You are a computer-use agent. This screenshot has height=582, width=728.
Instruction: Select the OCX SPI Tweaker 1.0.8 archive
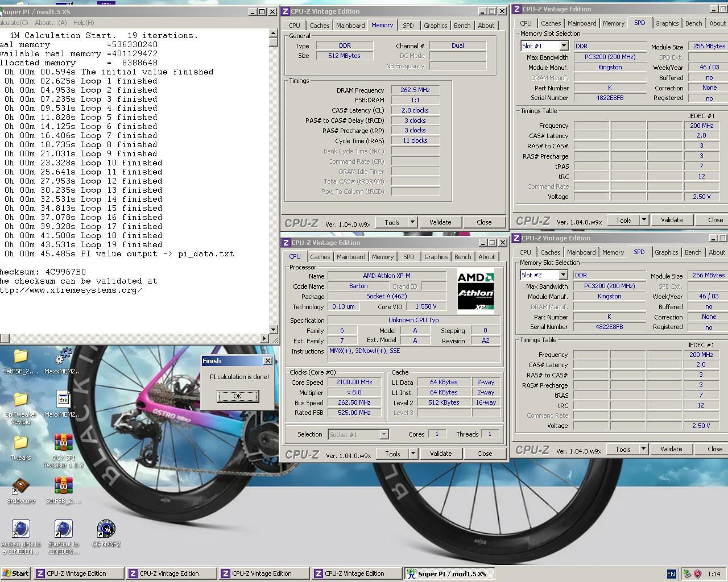(x=63, y=443)
